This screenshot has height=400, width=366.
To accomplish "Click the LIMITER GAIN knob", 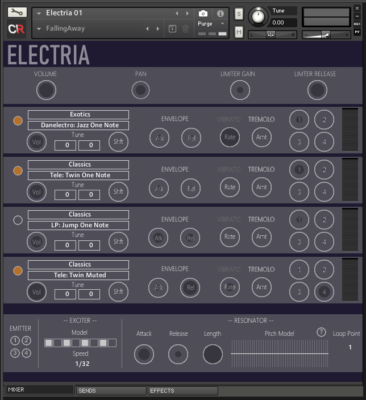I will pos(240,90).
